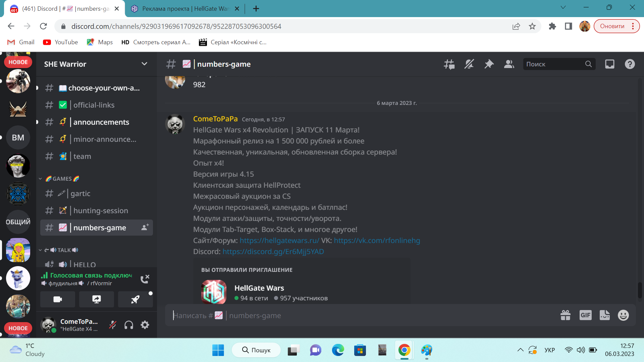This screenshot has width=644, height=362.
Task: Toggle channel notification mute bell icon
Action: pyautogui.click(x=469, y=64)
